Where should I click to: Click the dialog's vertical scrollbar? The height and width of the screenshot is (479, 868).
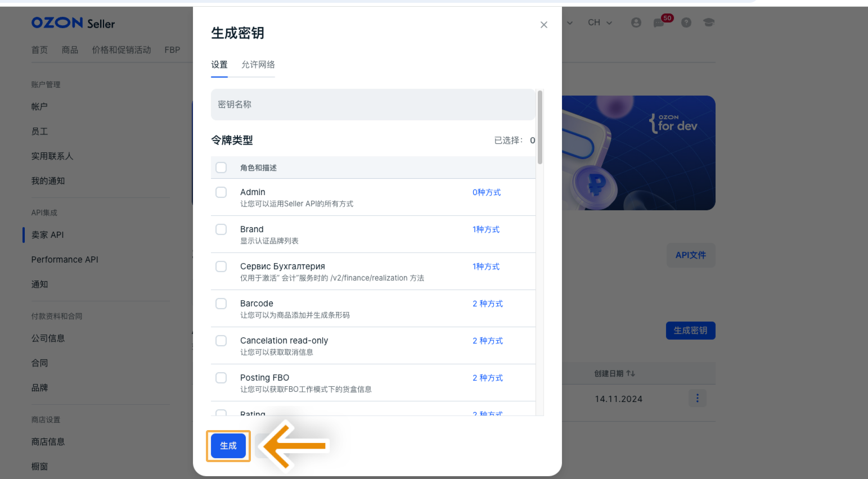coord(540,127)
